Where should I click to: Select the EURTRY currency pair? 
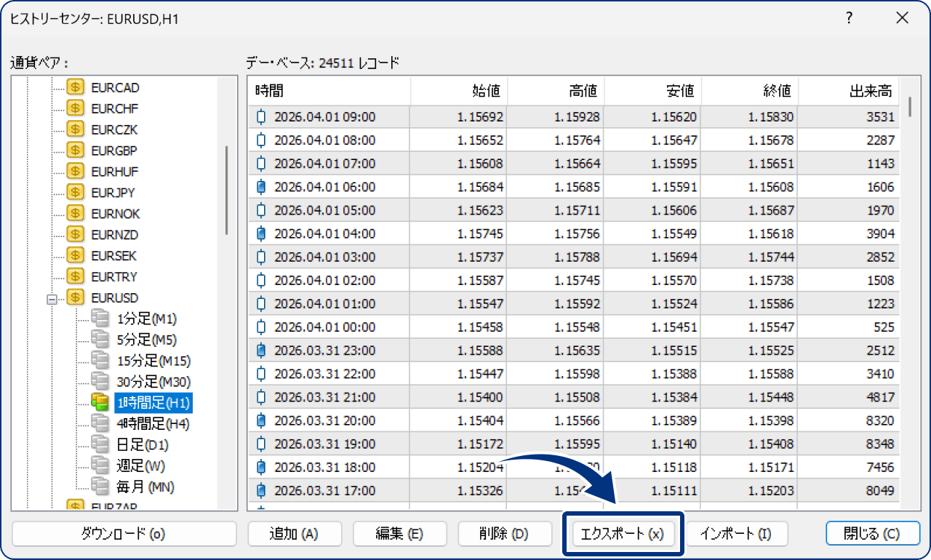pos(114,276)
